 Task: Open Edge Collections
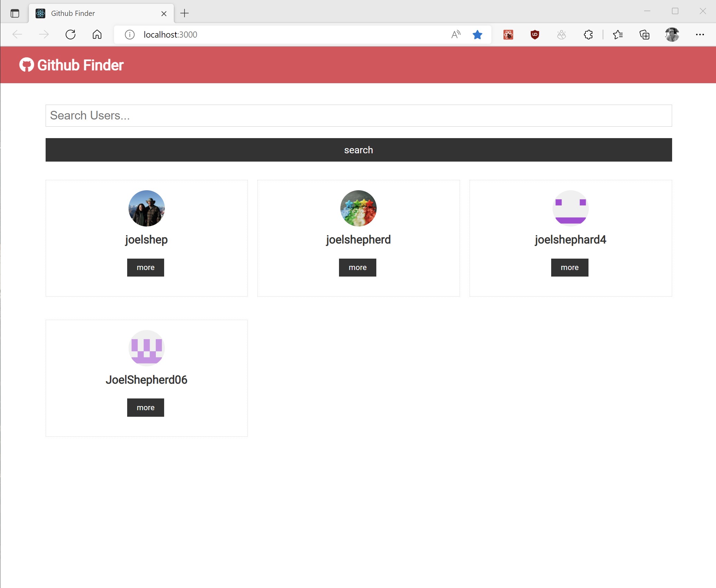(x=644, y=35)
